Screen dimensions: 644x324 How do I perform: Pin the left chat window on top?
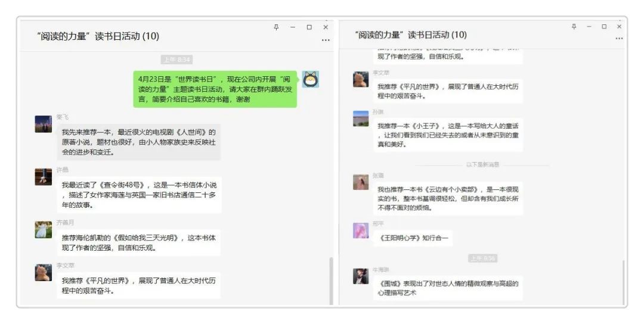pyautogui.click(x=276, y=27)
